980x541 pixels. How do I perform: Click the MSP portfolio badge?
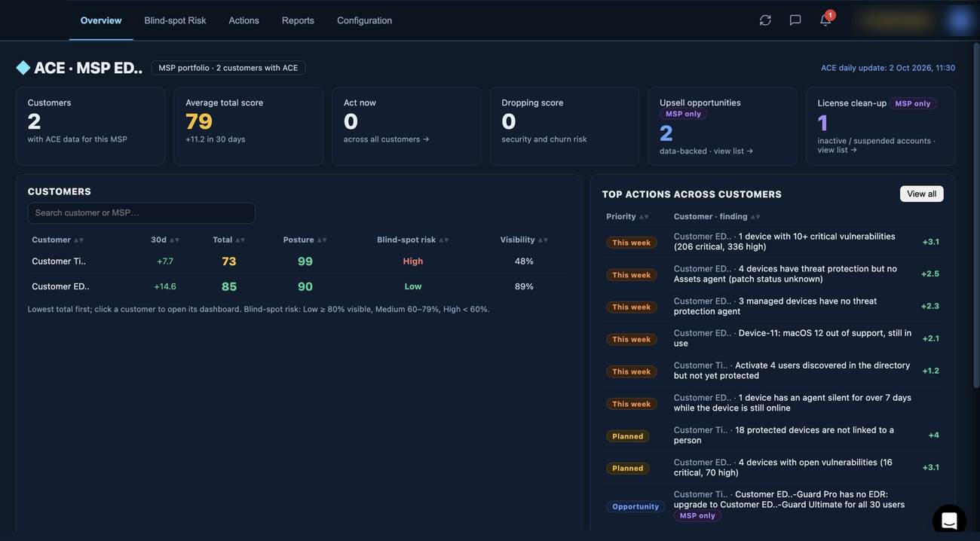click(x=228, y=68)
